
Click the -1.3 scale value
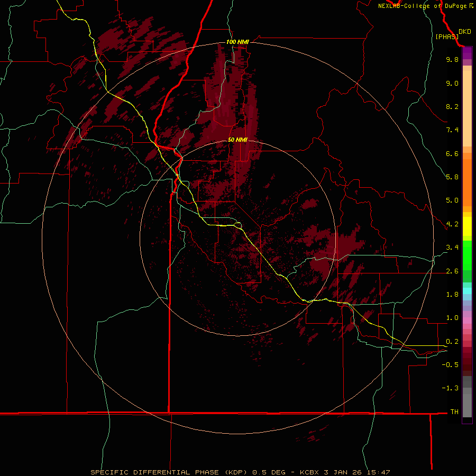pos(450,388)
